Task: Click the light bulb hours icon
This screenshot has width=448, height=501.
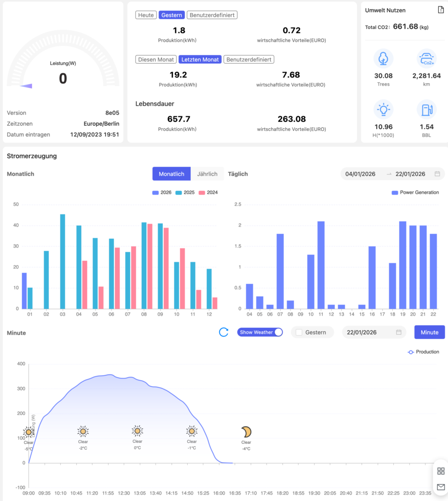Action: pos(383,109)
